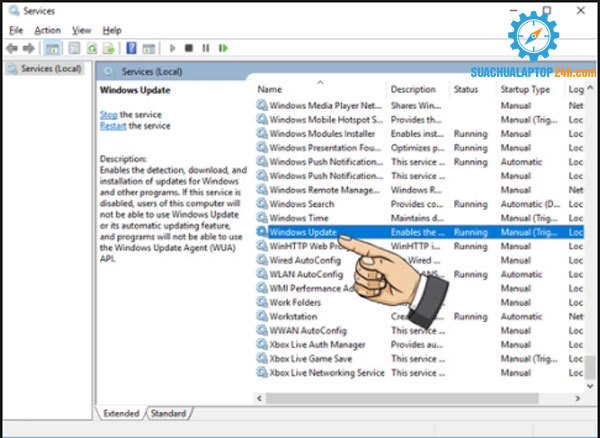Click the horizontal scrollbar thumb
This screenshot has width=600, height=438.
tap(402, 399)
